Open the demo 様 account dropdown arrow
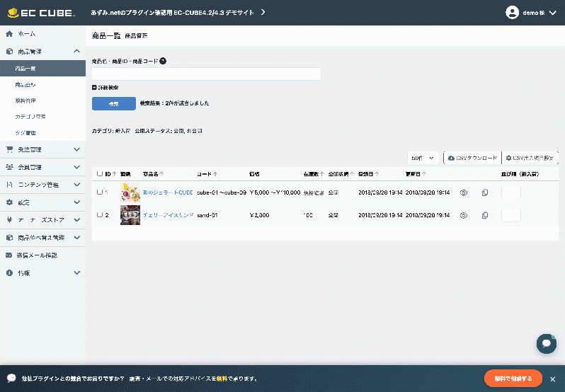This screenshot has width=565, height=392. click(553, 13)
